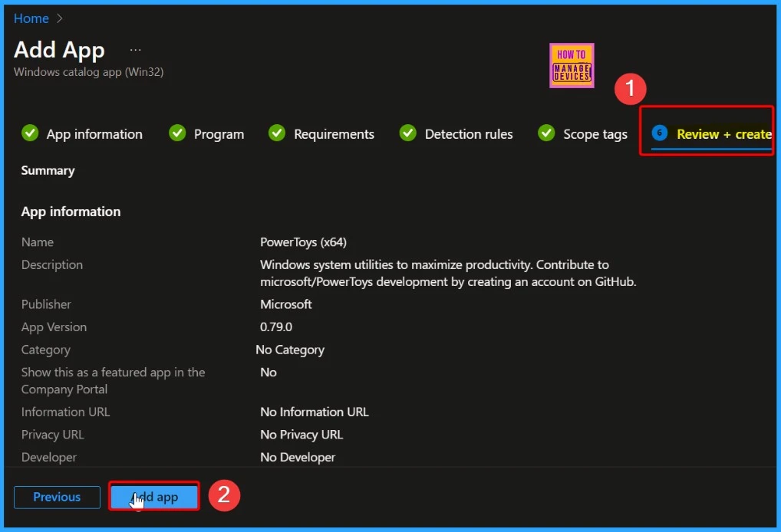Open the ellipsis menu beside Add App
Image resolution: width=781 pixels, height=532 pixels.
tap(136, 50)
